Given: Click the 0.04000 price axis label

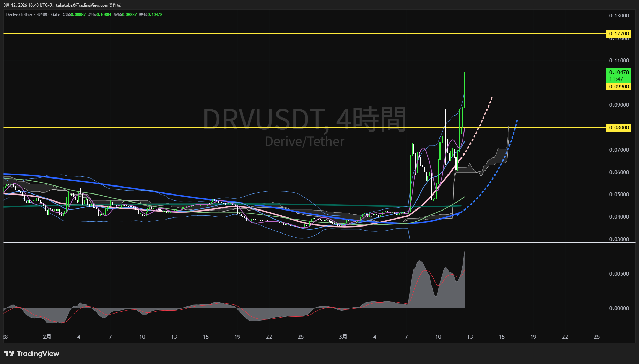Looking at the screenshot, I should click(619, 217).
